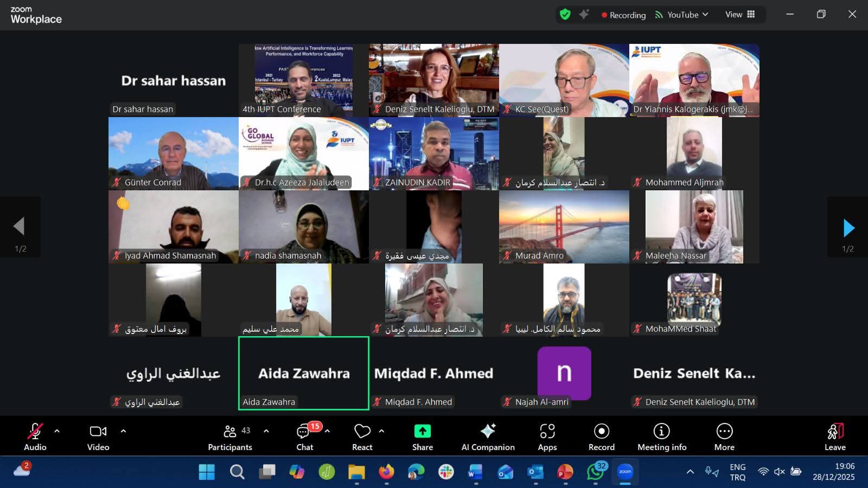The image size is (868, 488).
Task: Expand video options arrow beside Video
Action: 123,431
